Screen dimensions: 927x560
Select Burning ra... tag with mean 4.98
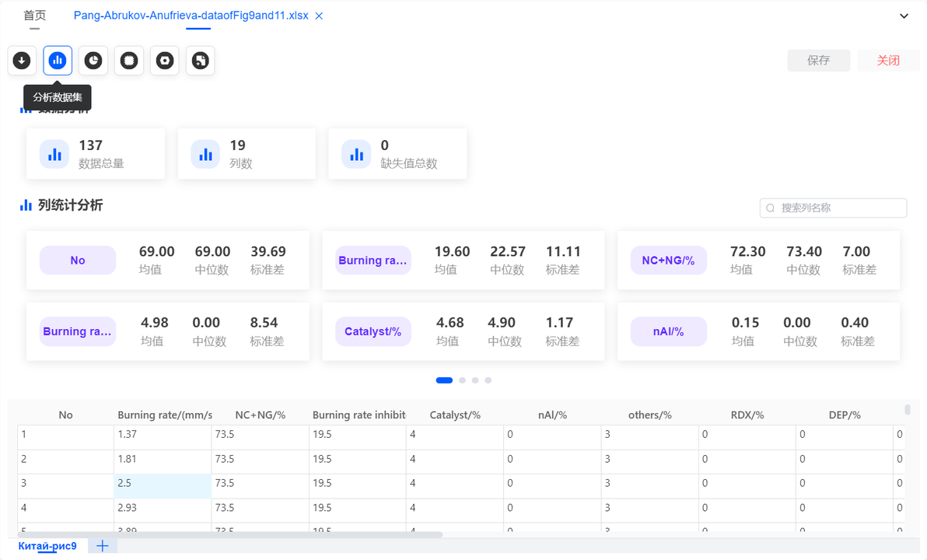(x=78, y=331)
